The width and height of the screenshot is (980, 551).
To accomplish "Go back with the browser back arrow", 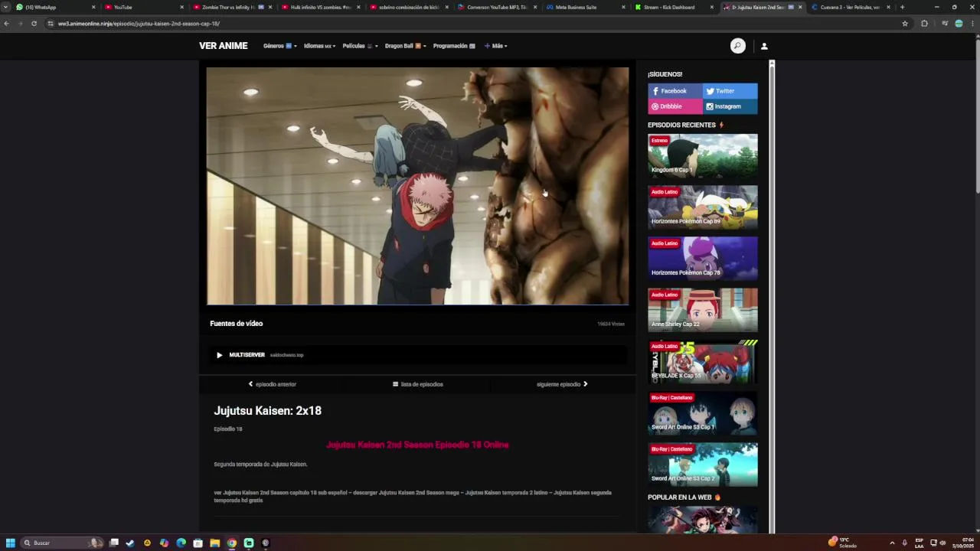I will coord(6,24).
